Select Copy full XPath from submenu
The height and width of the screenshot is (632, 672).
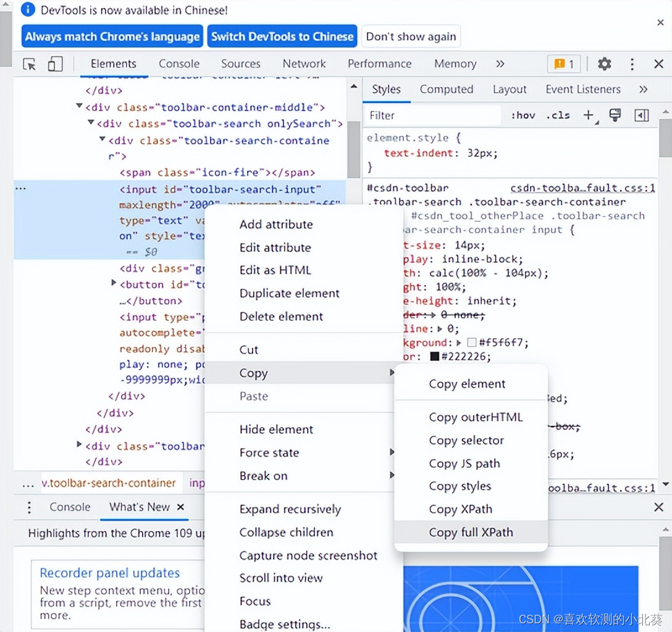(471, 533)
